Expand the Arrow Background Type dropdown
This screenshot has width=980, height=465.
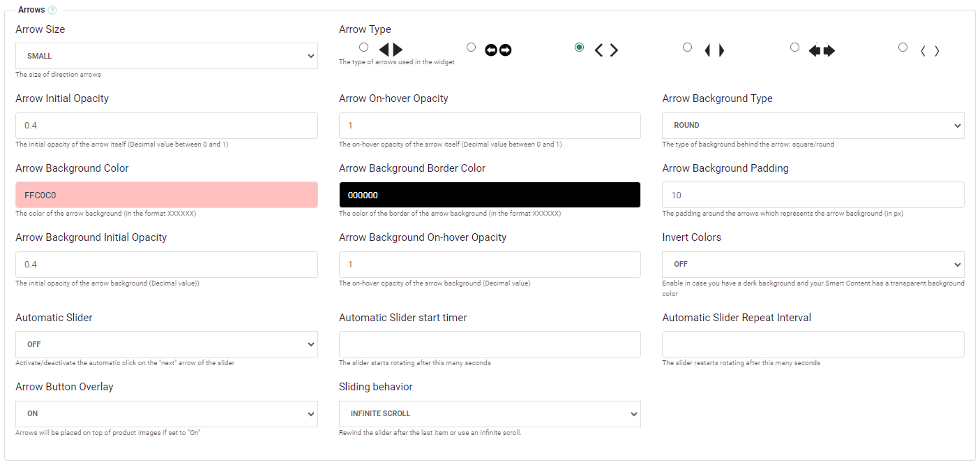813,126
